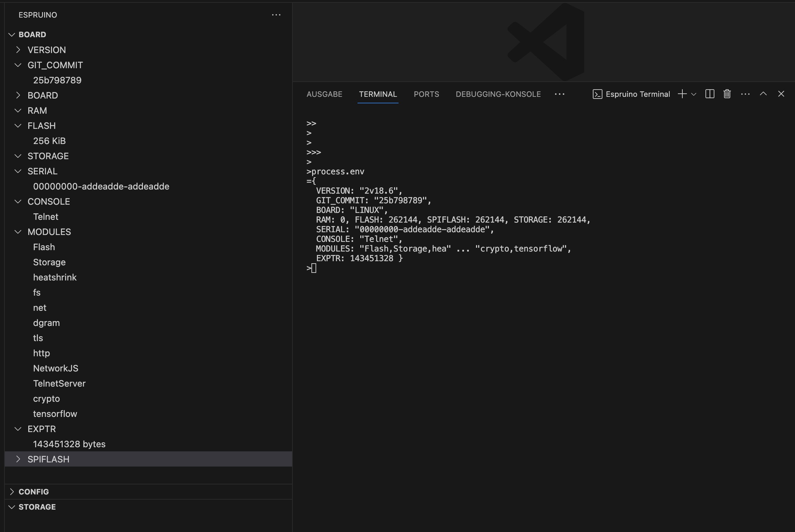Collapse the MODULES node

(148, 232)
